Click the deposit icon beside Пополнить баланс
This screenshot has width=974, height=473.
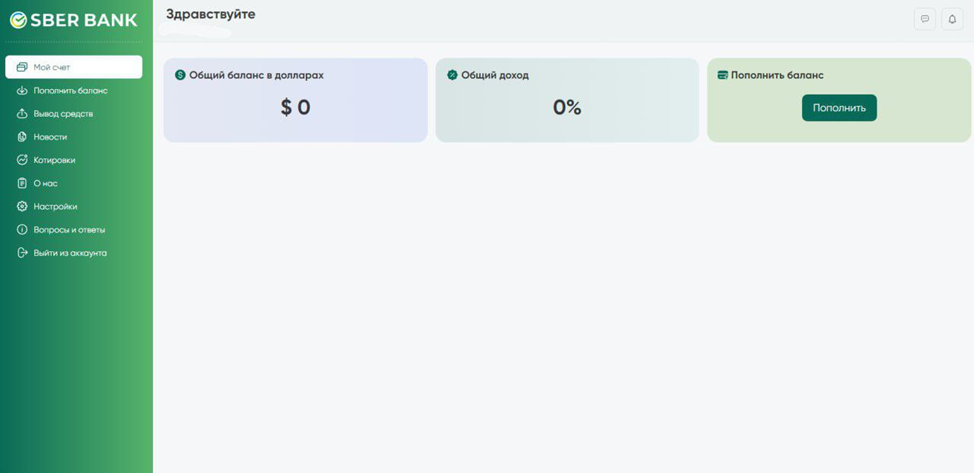point(22,91)
